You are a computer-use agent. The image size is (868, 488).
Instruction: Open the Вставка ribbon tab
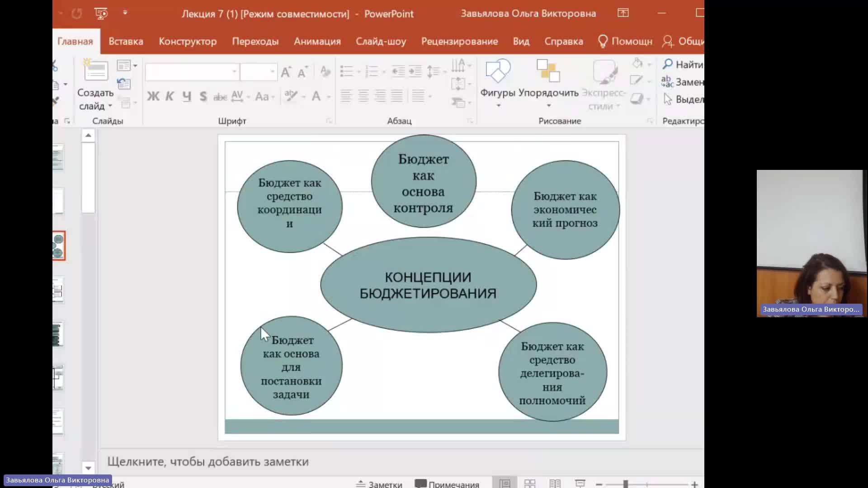pyautogui.click(x=126, y=41)
